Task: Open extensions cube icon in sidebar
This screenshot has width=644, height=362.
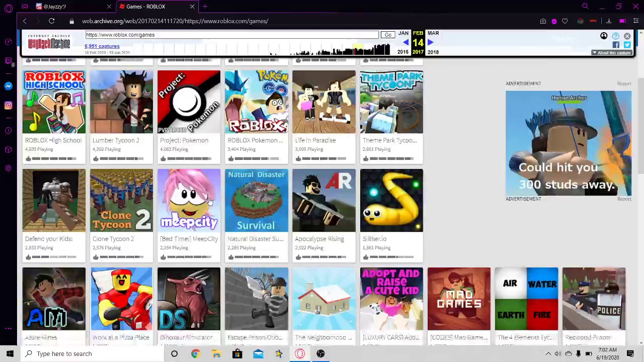Action: click(x=8, y=149)
